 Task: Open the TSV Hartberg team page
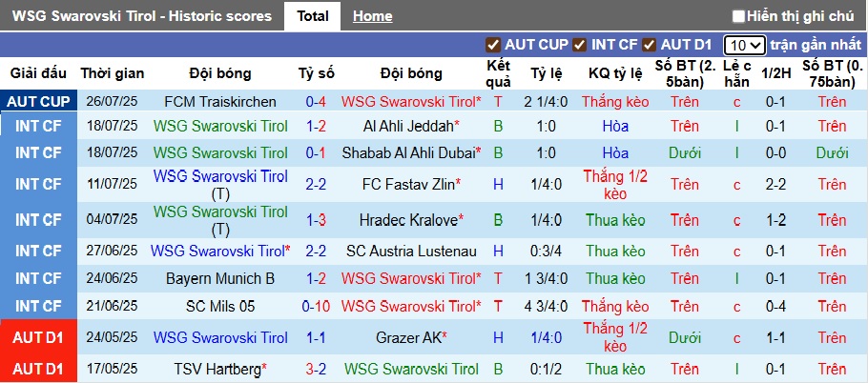coord(218,370)
